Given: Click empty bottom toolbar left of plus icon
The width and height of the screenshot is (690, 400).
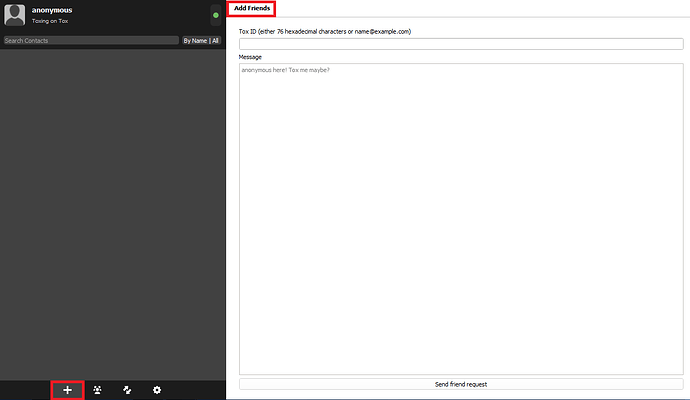Looking at the screenshot, I should 25,389.
